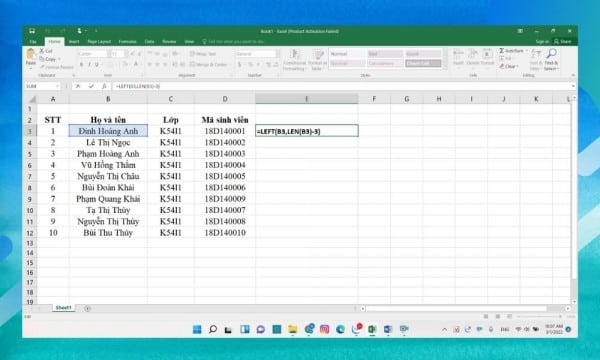The image size is (600, 360).
Task: Click the Cut scissors button
Action: (x=46, y=51)
